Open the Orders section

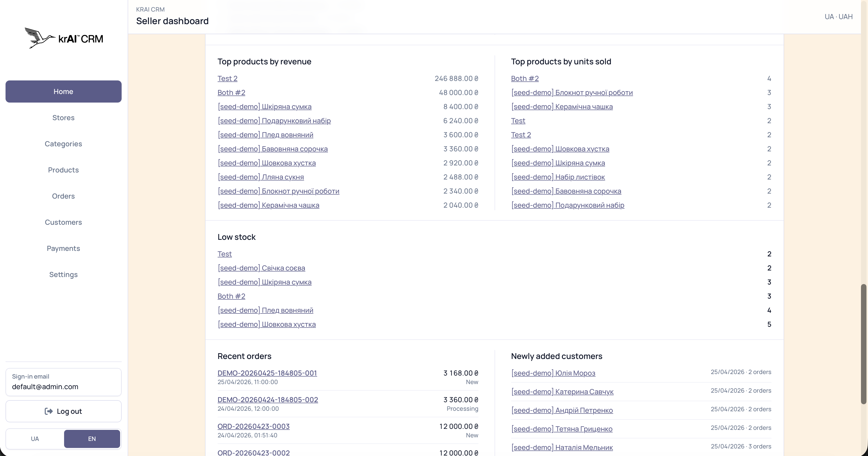point(63,196)
